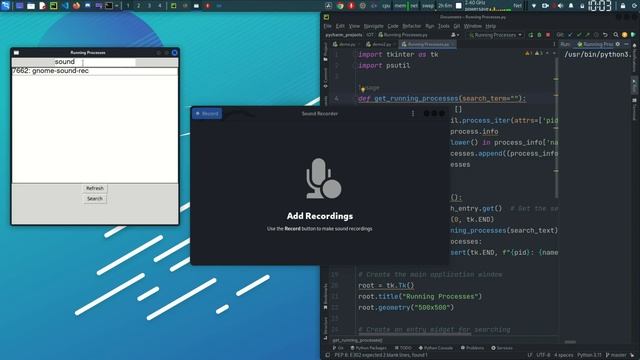This screenshot has height=360, width=640.
Task: Click the light bulb intention icon in editor
Action: pyautogui.click(x=362, y=89)
